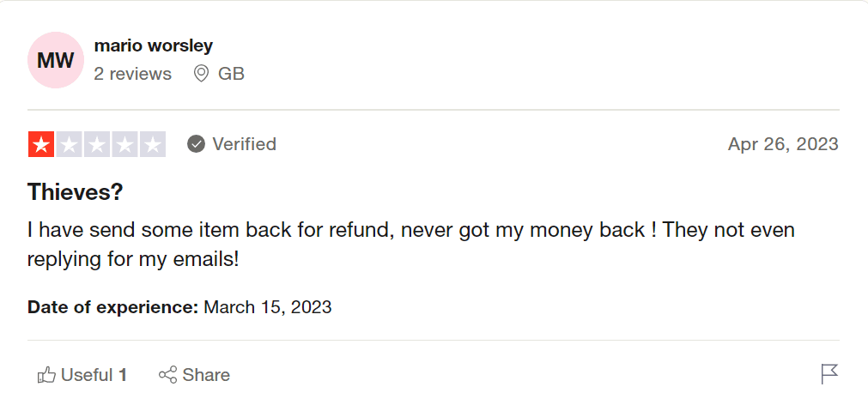The height and width of the screenshot is (399, 868).
Task: Click the Apr 26, 2023 review date
Action: point(783,144)
